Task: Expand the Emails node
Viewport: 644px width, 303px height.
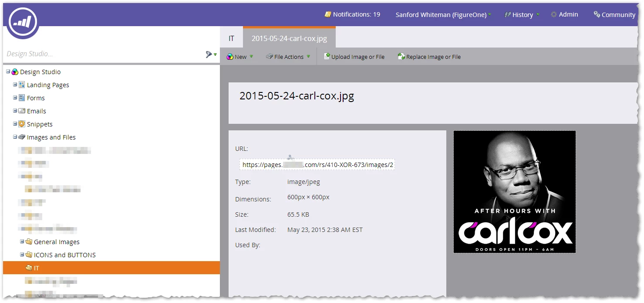Action: click(x=15, y=111)
